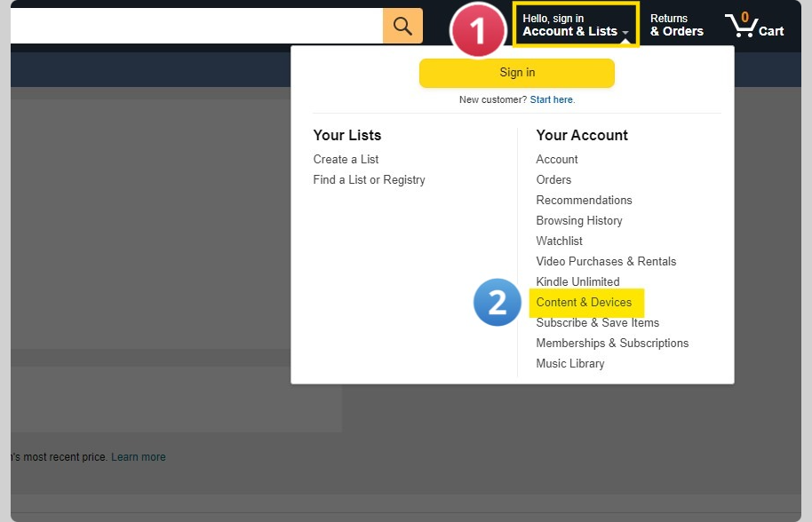Click the search magnifier button
Viewport: 812px width, 522px height.
pos(402,26)
